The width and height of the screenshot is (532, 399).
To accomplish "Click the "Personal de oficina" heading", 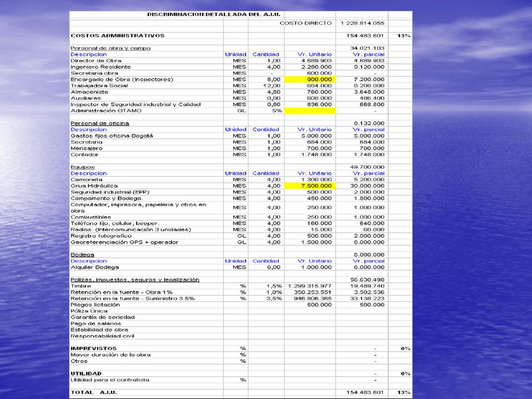I will [100, 123].
